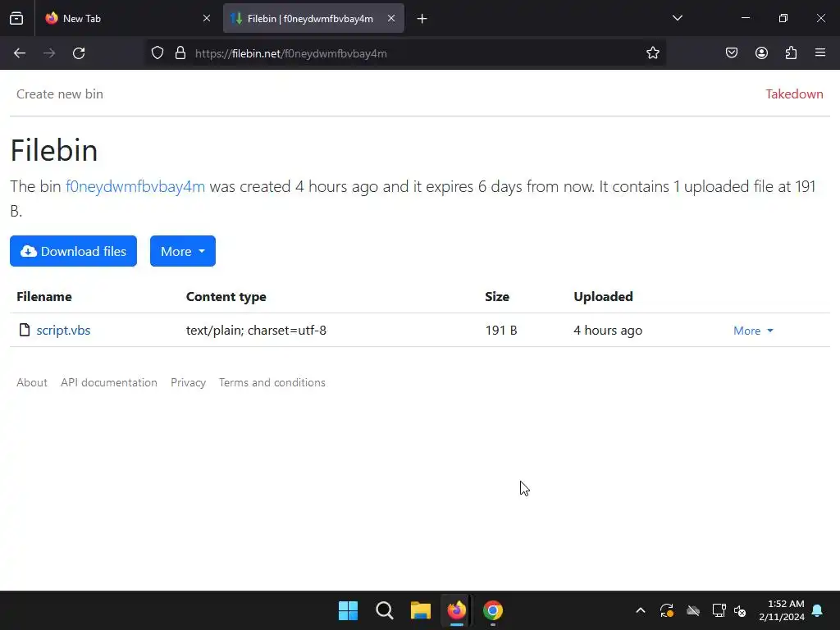
Task: Click the Filebin page heading
Action: pos(54,150)
